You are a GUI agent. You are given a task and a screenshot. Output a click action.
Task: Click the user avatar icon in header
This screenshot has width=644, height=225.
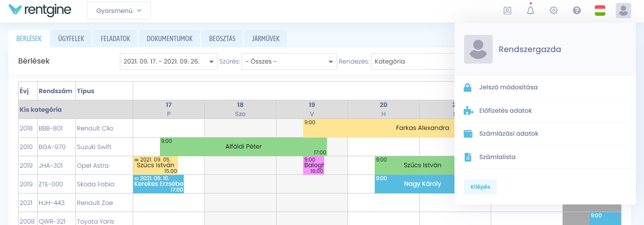pyautogui.click(x=623, y=11)
